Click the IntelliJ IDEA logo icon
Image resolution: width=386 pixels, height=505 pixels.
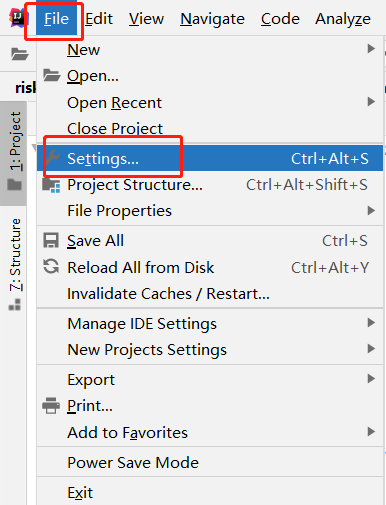coord(17,18)
